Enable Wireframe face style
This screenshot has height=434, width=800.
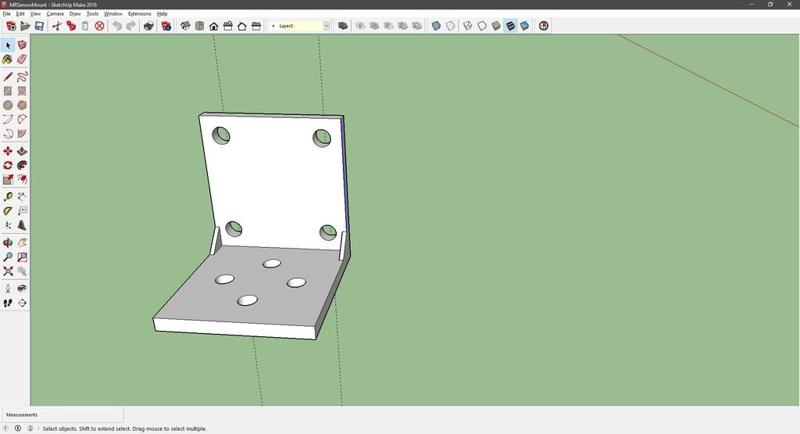point(468,25)
